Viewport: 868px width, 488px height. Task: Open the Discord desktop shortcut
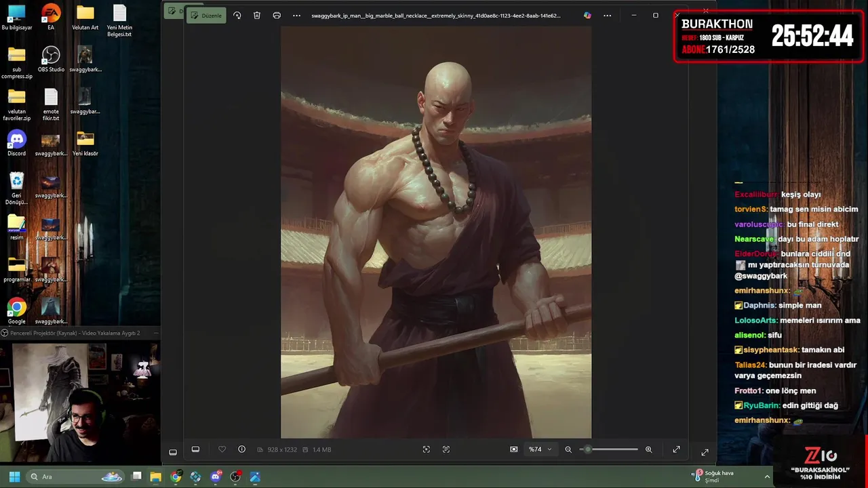coord(17,144)
